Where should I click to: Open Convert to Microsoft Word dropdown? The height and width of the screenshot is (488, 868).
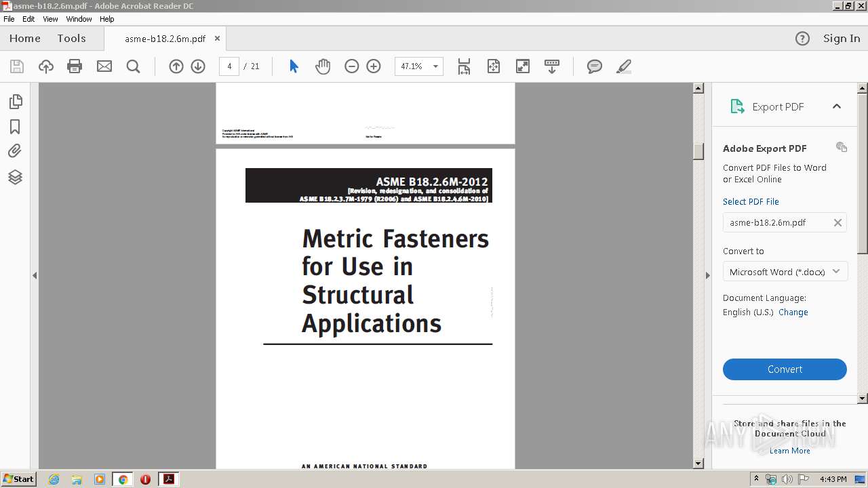pyautogui.click(x=785, y=272)
